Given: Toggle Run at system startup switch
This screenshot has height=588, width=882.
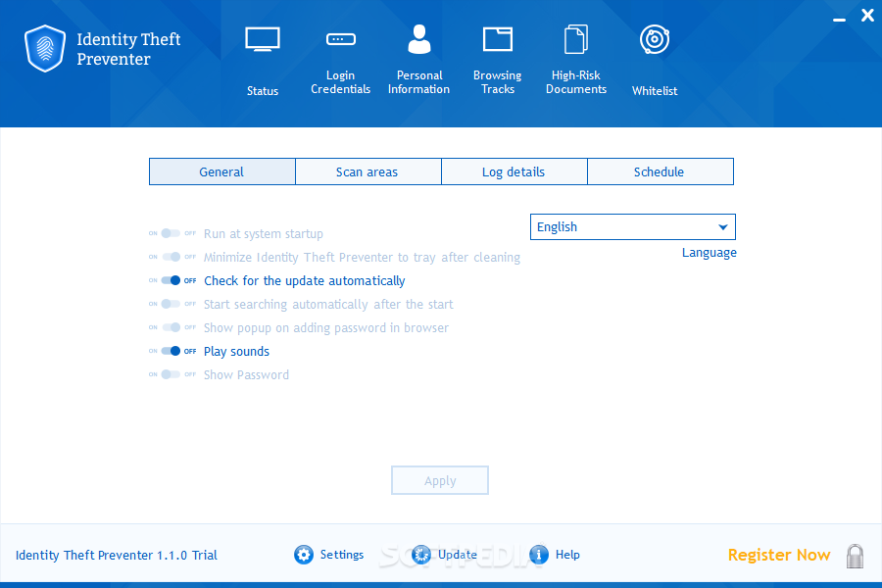Looking at the screenshot, I should click(171, 233).
